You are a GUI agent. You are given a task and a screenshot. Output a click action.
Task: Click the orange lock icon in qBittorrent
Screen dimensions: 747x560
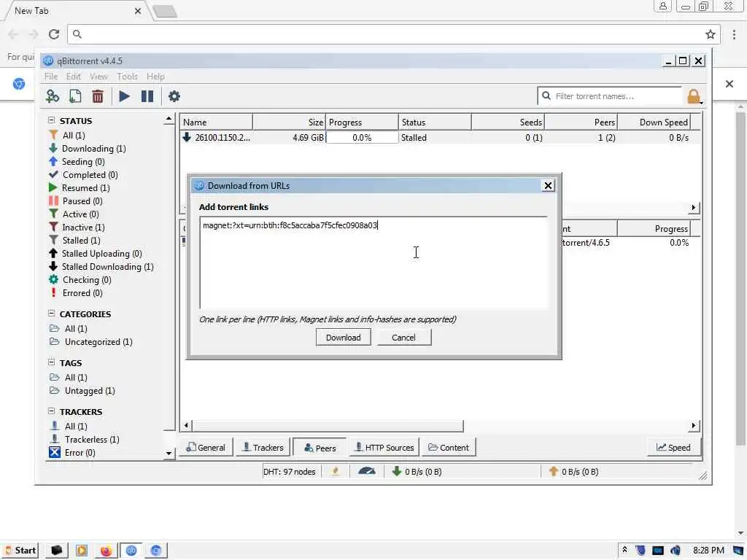(694, 96)
